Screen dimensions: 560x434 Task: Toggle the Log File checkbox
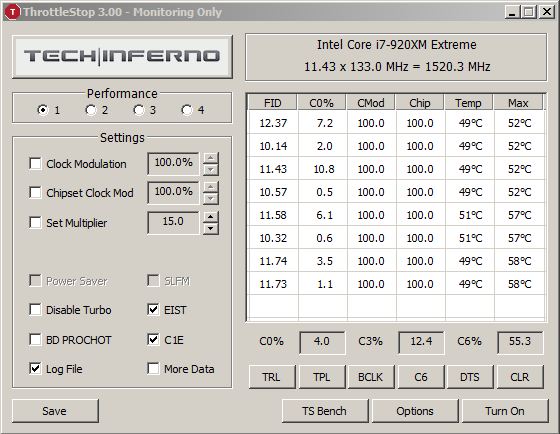[x=35, y=368]
